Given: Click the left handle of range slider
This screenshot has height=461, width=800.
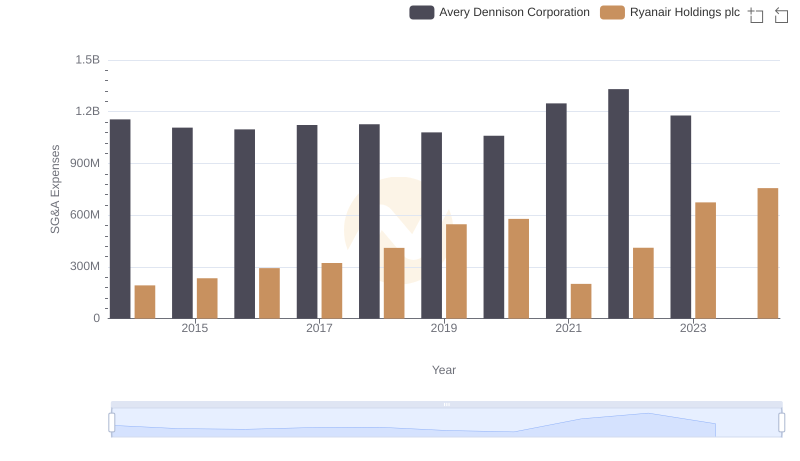Looking at the screenshot, I should [112, 422].
